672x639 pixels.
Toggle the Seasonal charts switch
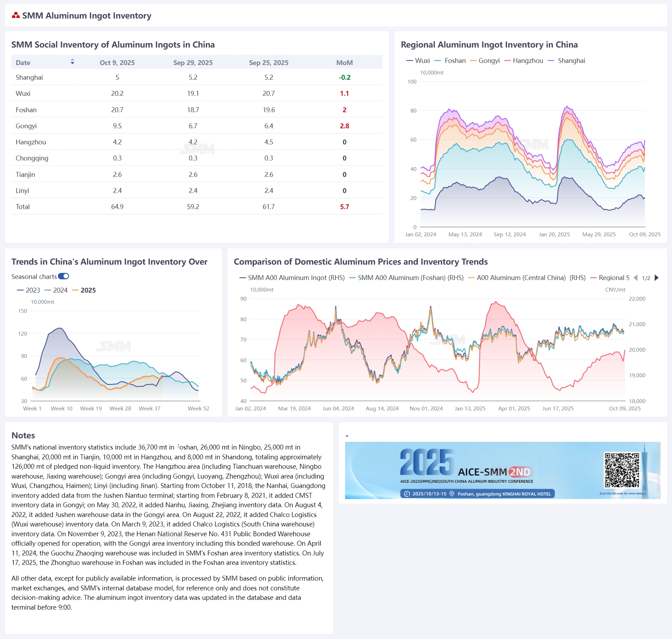64,277
